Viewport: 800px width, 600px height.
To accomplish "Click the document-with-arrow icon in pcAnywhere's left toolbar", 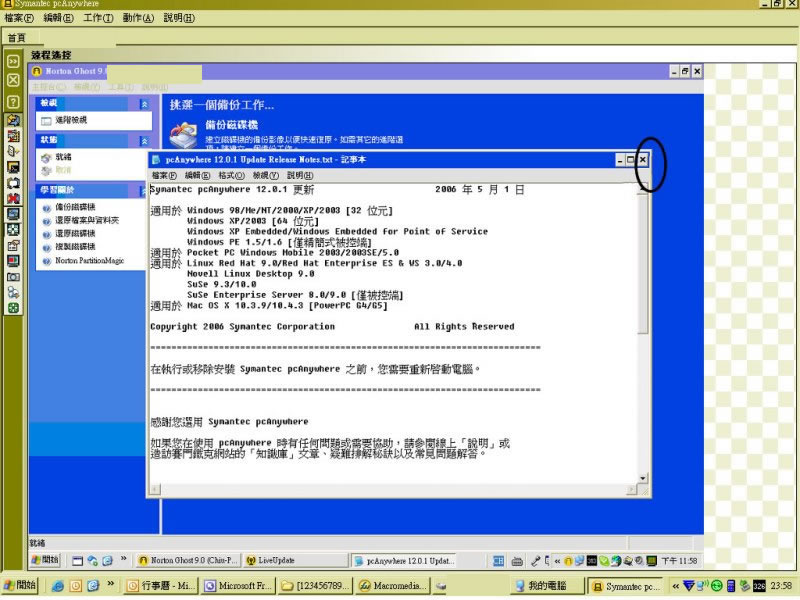I will [x=13, y=151].
